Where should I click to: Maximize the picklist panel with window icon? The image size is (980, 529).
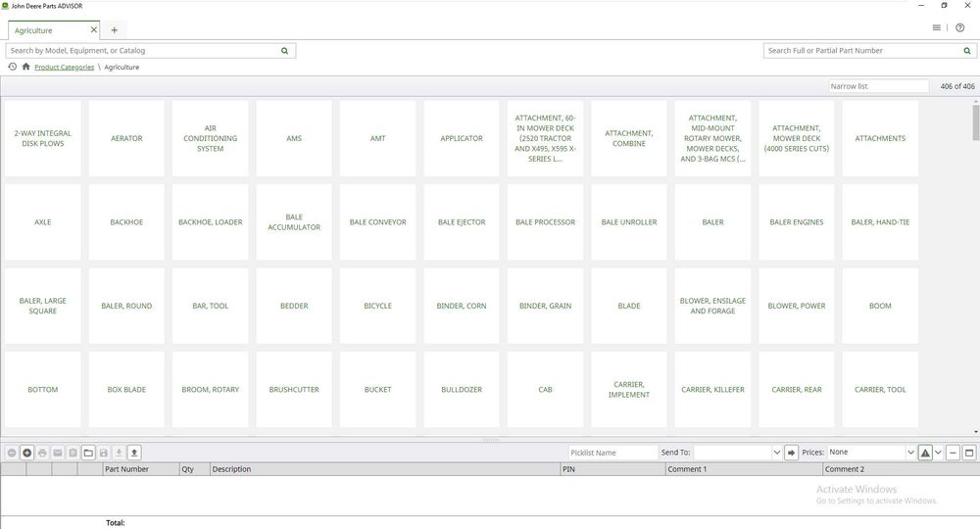pos(969,453)
